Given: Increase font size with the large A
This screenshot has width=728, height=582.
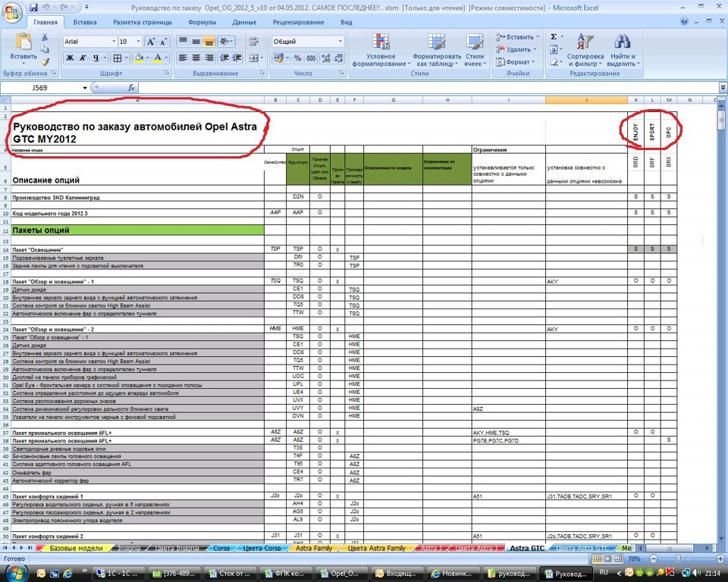Looking at the screenshot, I should pos(151,42).
